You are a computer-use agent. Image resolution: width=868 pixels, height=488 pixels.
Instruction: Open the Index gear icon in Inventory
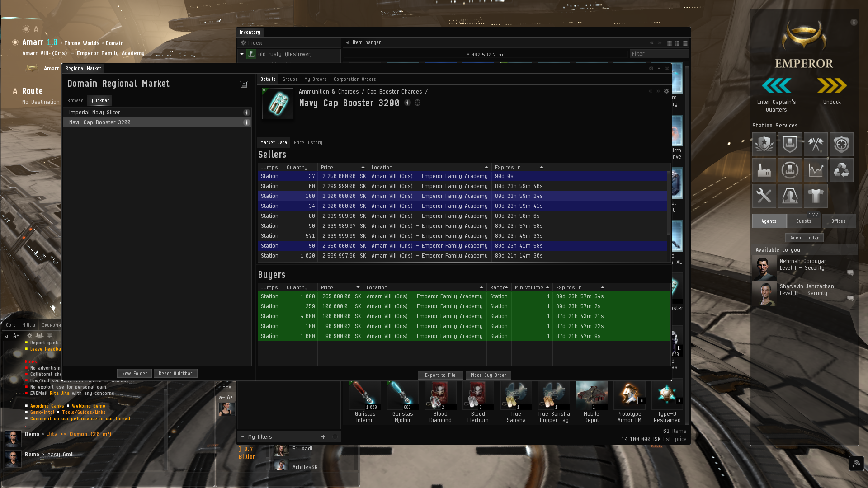pos(244,43)
